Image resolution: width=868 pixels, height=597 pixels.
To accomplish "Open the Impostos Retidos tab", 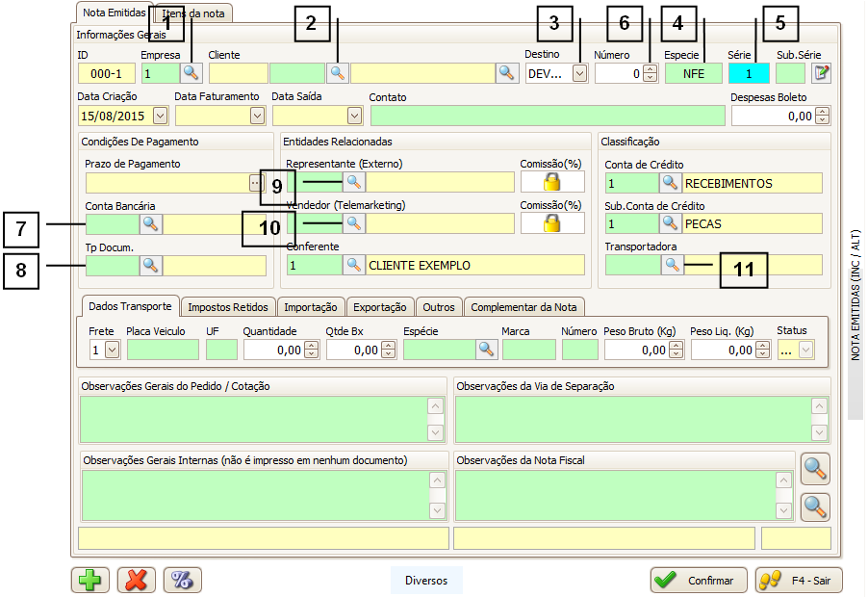I will tap(228, 307).
